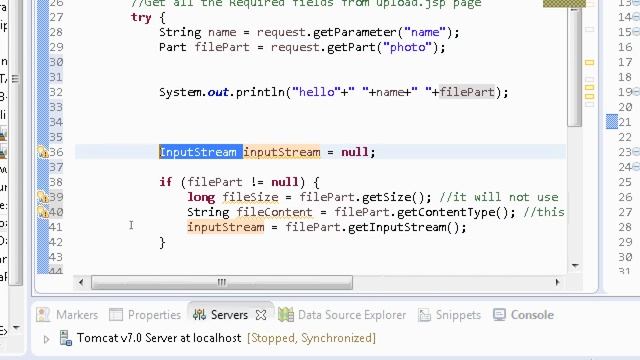
Task: Click the Console tab icon
Action: (499, 315)
